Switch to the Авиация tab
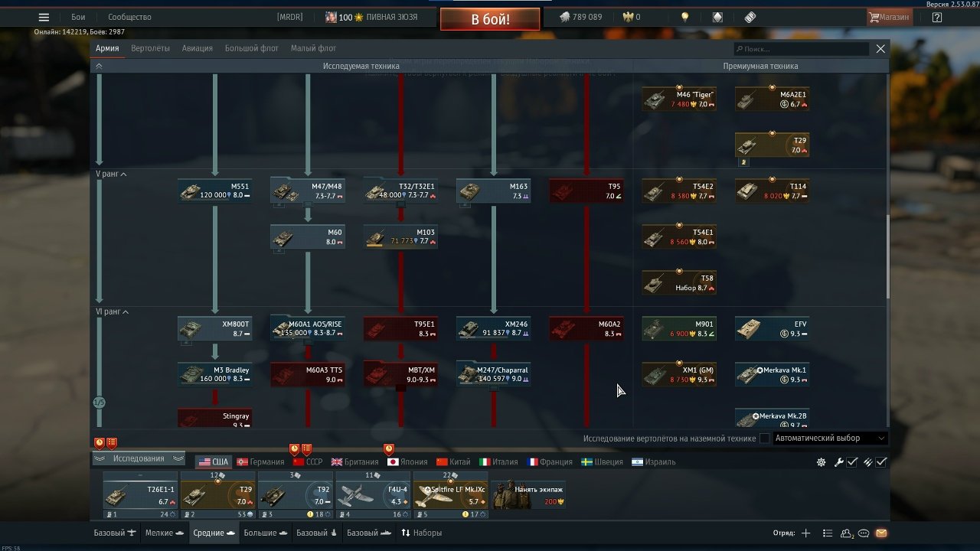980x551 pixels. pos(197,48)
